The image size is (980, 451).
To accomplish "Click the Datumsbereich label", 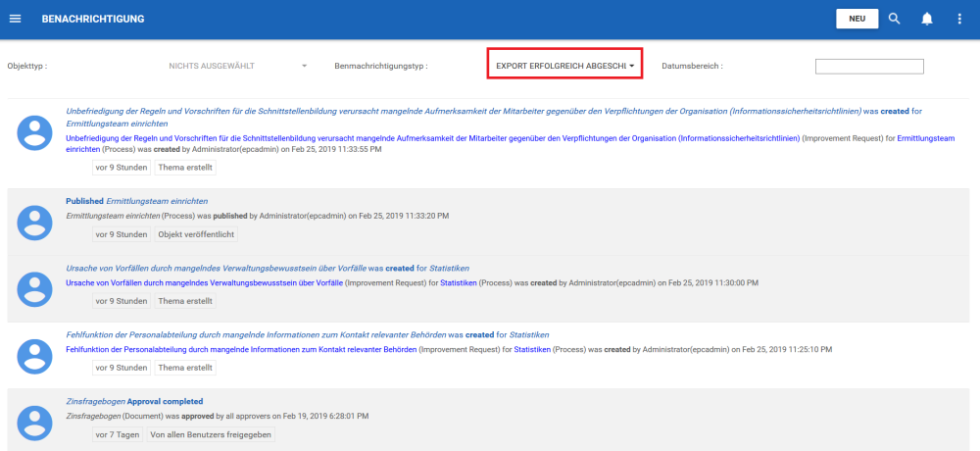I will click(692, 66).
